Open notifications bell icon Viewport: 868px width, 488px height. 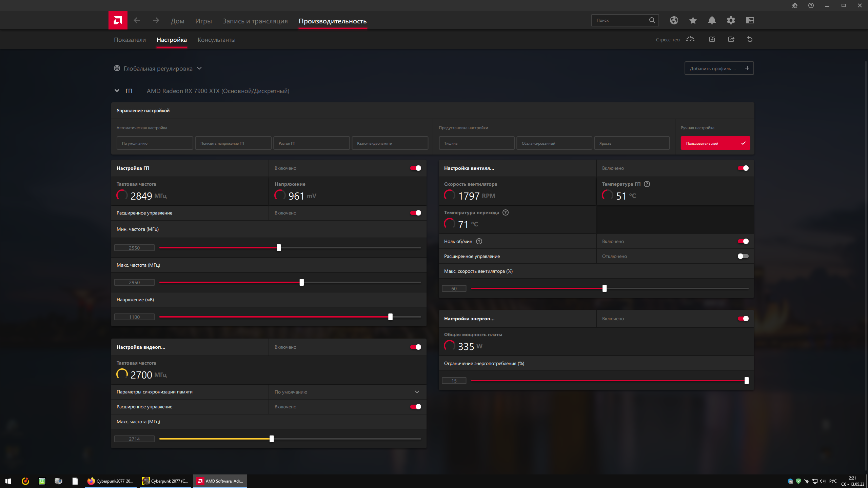coord(712,20)
